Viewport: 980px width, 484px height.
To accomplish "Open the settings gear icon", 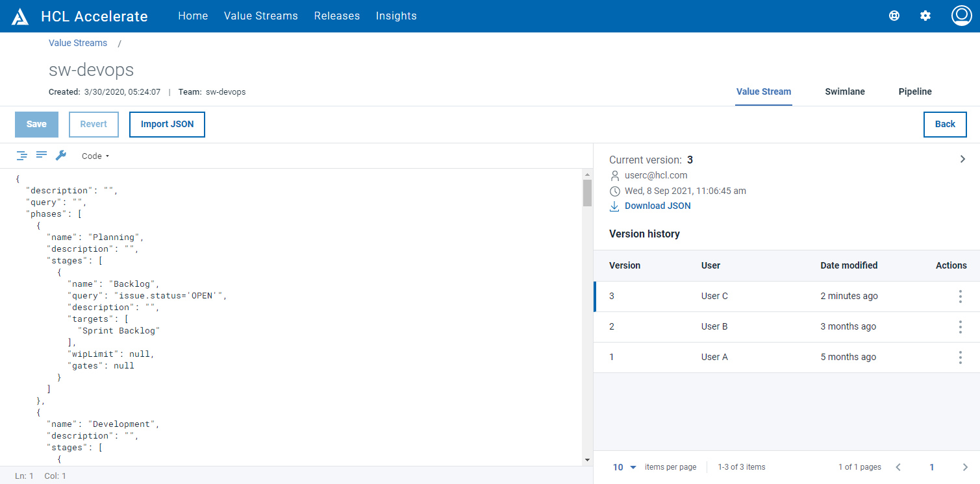I will tap(925, 16).
